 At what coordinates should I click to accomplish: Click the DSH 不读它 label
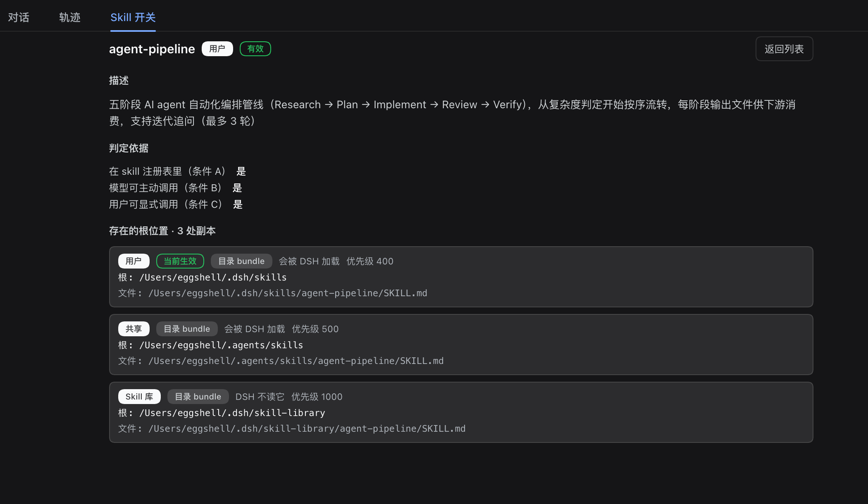coord(260,397)
